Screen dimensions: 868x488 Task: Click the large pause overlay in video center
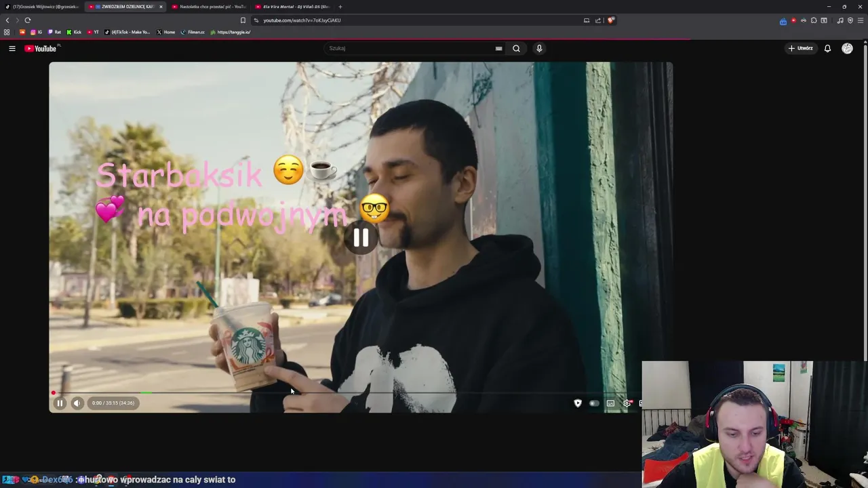click(361, 237)
